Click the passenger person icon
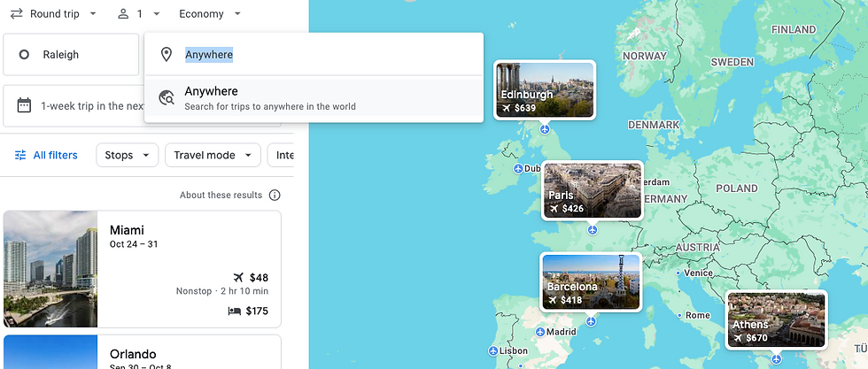This screenshot has width=868, height=369. tap(123, 14)
